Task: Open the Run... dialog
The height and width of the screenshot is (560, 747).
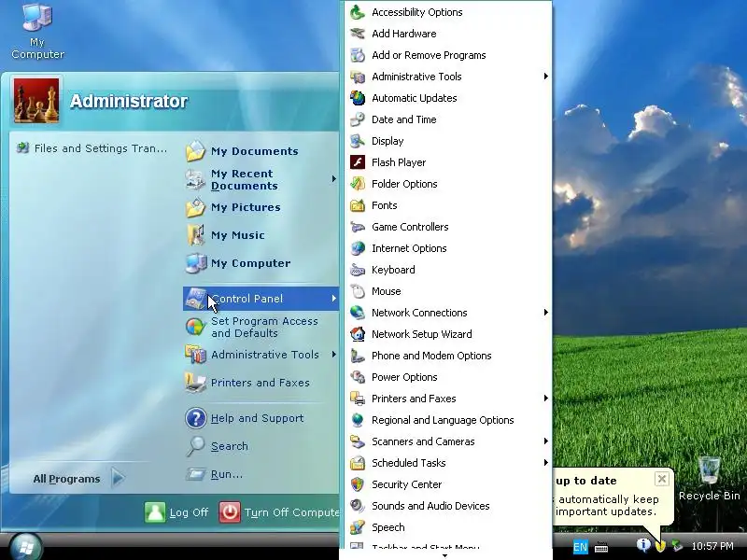Action: 261,474
